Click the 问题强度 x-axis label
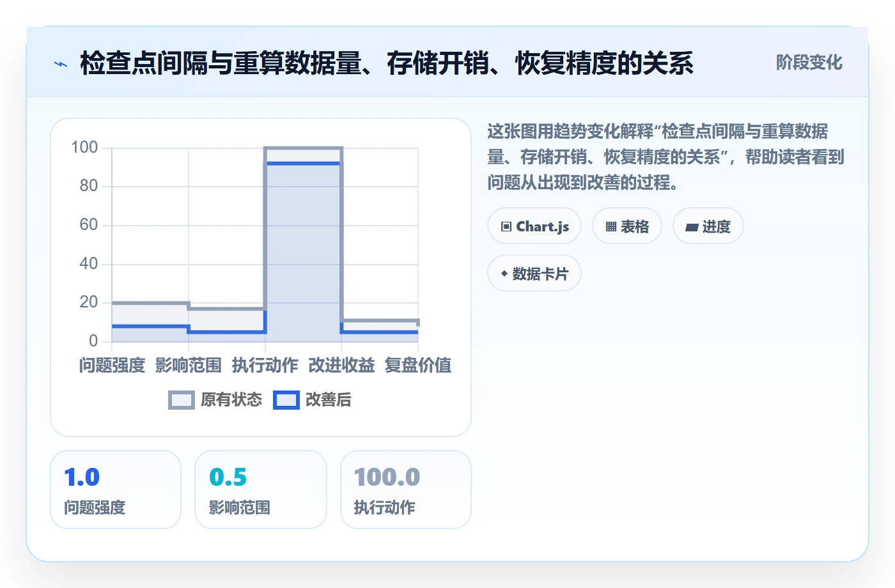The image size is (895, 588). [112, 366]
